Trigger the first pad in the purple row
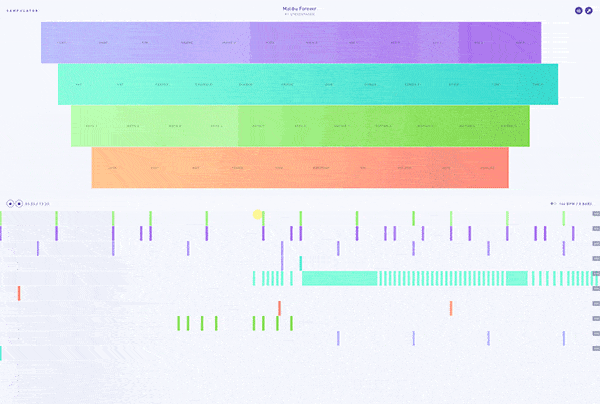The width and height of the screenshot is (600, 404). (x=62, y=43)
